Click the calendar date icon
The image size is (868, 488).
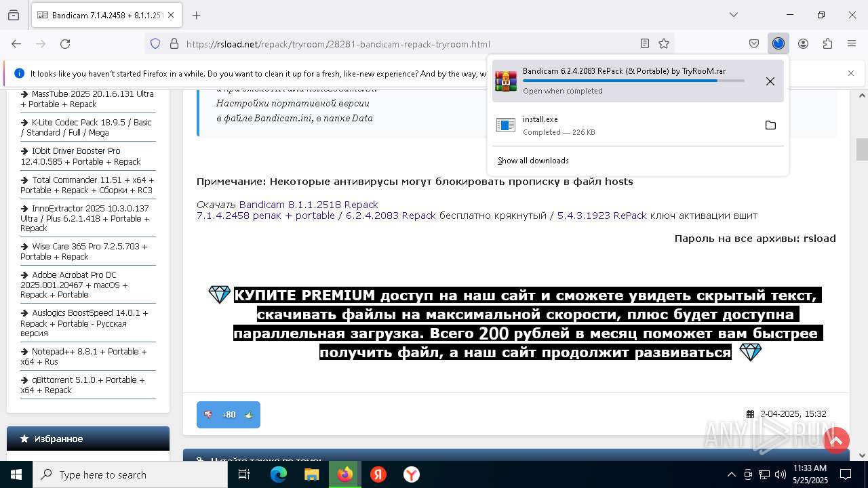[750, 414]
